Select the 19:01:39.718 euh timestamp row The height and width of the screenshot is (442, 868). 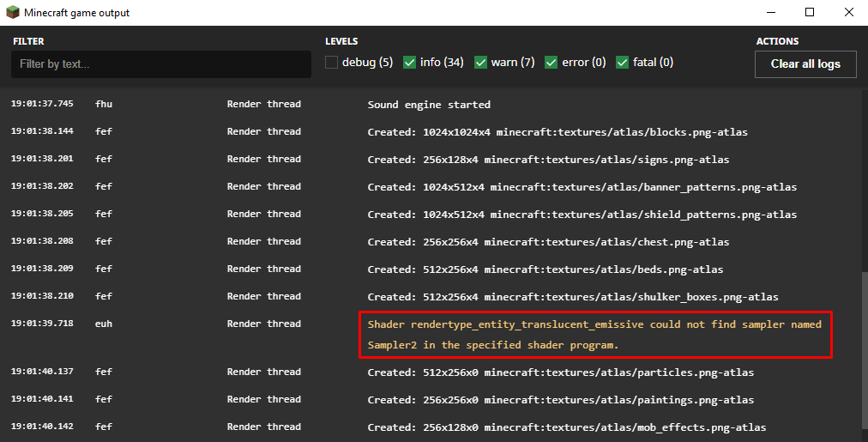(x=430, y=335)
